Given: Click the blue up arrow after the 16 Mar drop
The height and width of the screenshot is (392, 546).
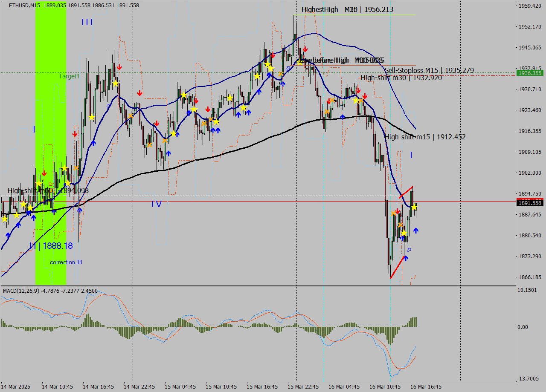Looking at the screenshot, I should (416, 231).
